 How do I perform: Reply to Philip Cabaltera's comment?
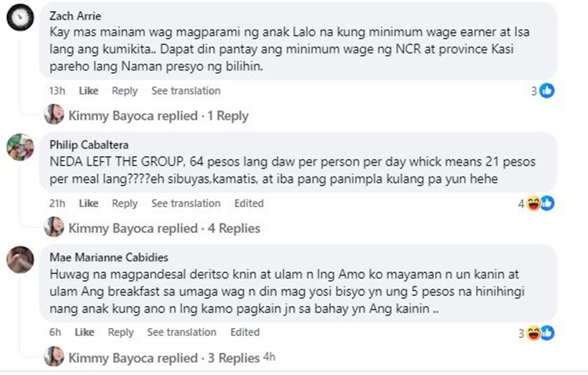click(125, 204)
